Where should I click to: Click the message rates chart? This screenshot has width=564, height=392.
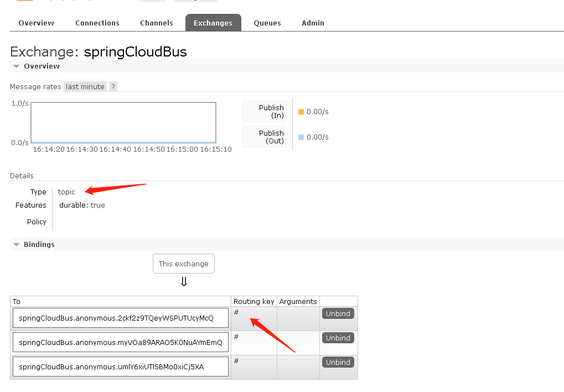pyautogui.click(x=123, y=122)
